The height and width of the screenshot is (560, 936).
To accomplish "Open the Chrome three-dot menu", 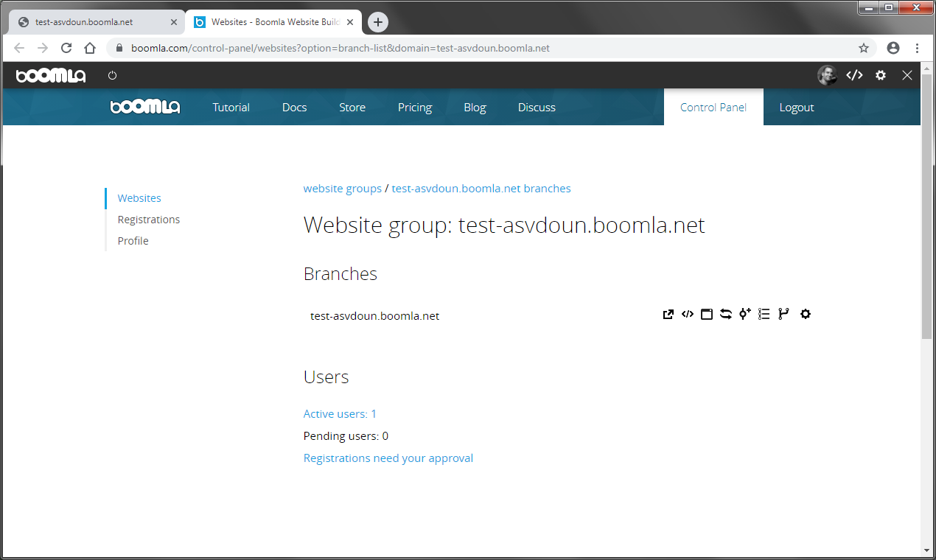I will 917,48.
